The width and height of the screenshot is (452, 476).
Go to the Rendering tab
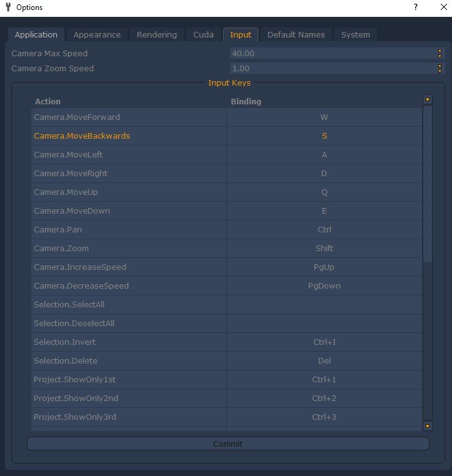click(x=157, y=35)
